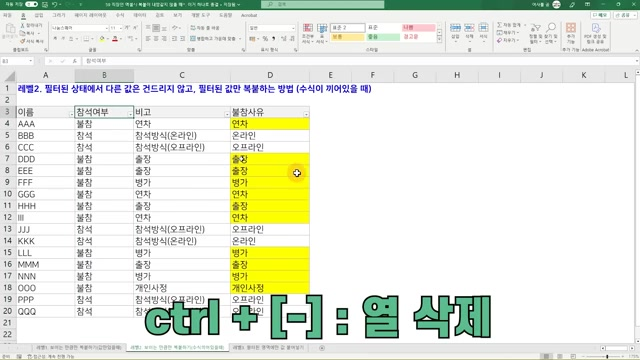Click the Cut scissors icon
The image size is (640, 360).
point(22,25)
